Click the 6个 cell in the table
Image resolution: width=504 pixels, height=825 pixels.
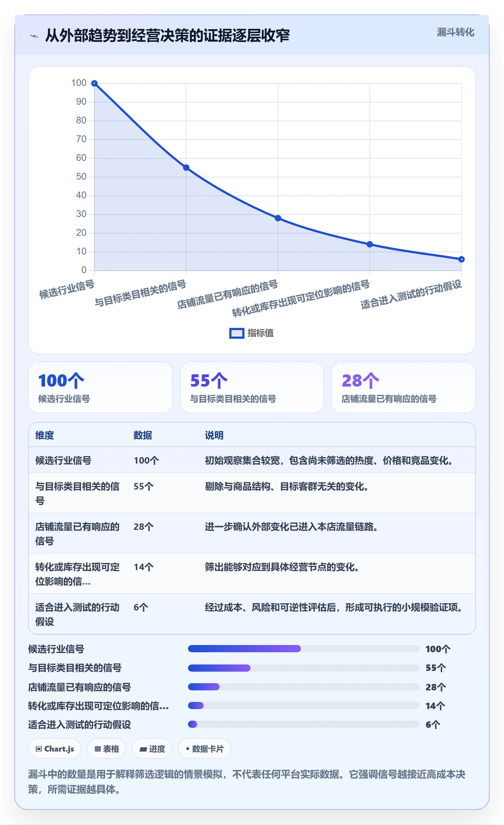141,607
